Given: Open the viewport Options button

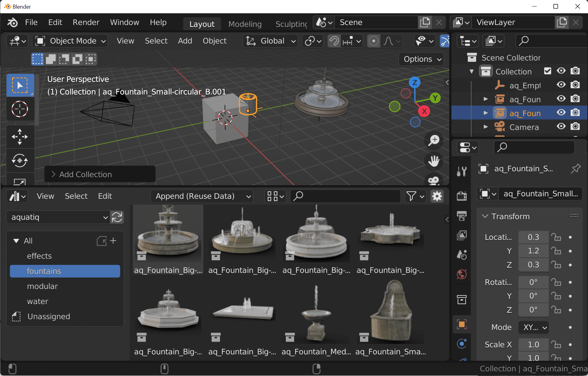Looking at the screenshot, I should click(x=421, y=59).
